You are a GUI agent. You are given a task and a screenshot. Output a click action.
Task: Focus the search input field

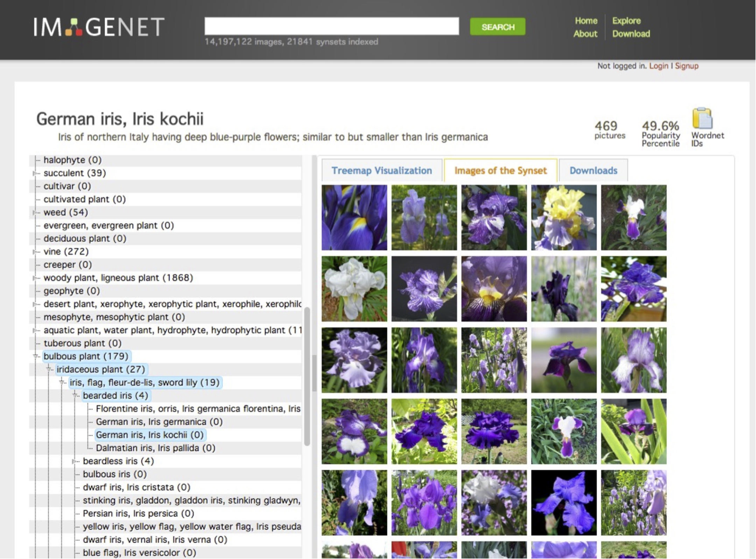pyautogui.click(x=332, y=26)
